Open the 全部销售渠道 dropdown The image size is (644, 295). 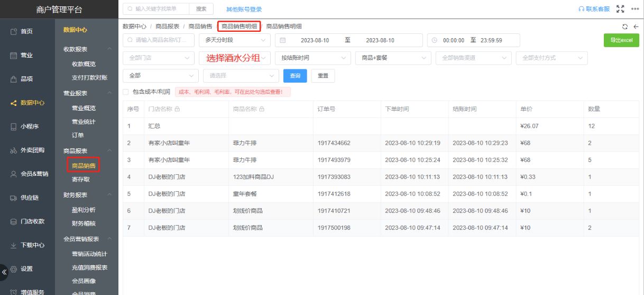(474, 58)
